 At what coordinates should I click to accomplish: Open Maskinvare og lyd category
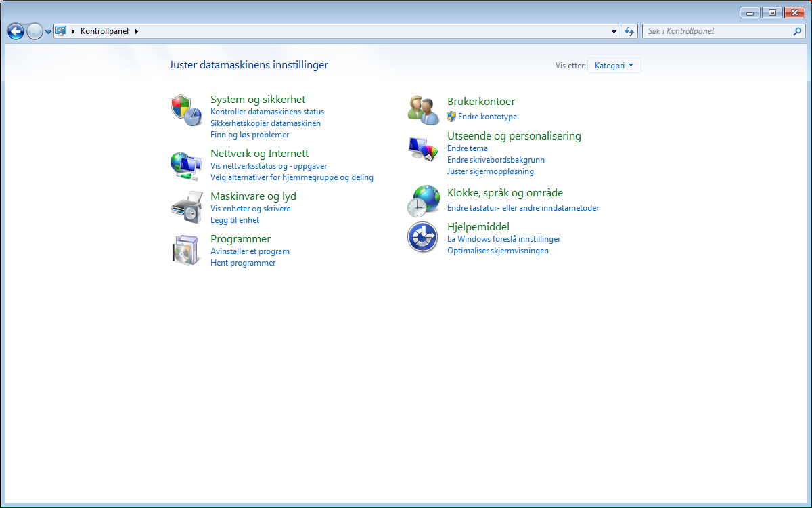tap(253, 196)
